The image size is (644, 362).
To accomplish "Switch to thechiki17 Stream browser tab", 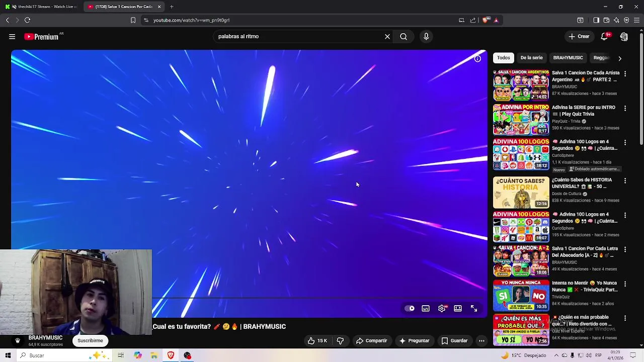I will [x=41, y=7].
